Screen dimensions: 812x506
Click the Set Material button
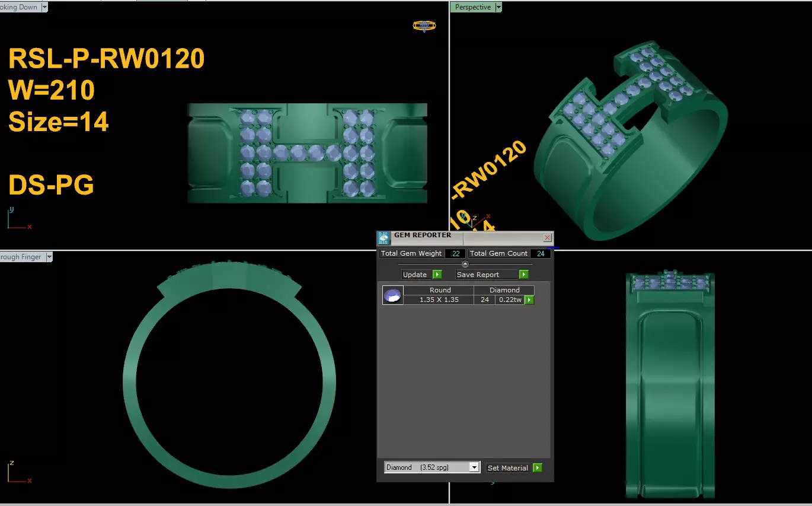click(509, 468)
